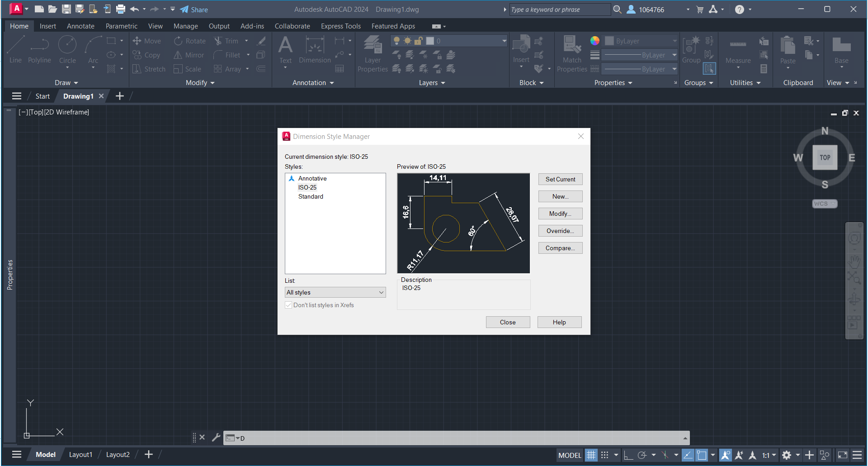868x466 pixels.
Task: Click the Stretch tool
Action: point(149,69)
